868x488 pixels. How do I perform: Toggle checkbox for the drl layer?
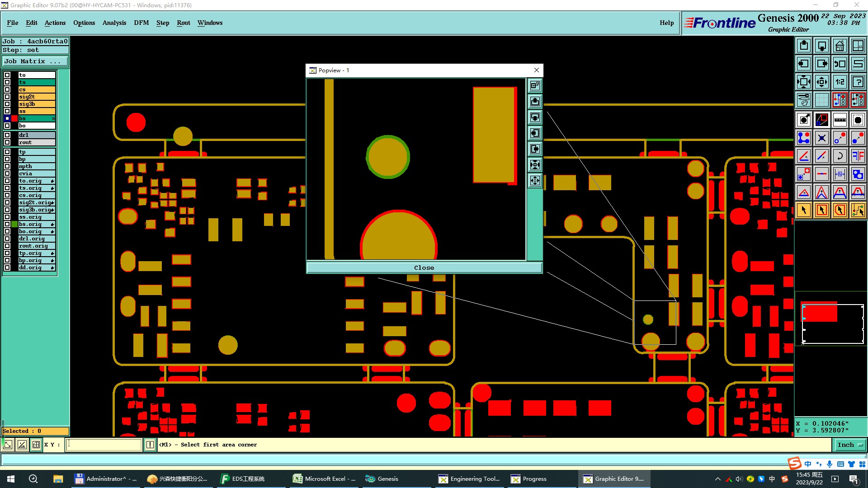pos(7,135)
